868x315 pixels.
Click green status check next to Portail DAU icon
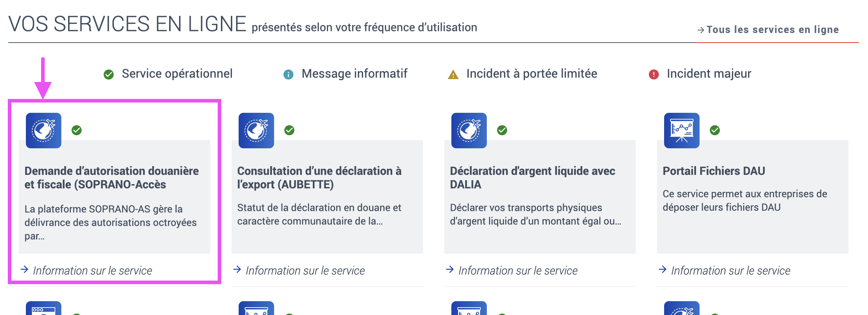click(715, 131)
